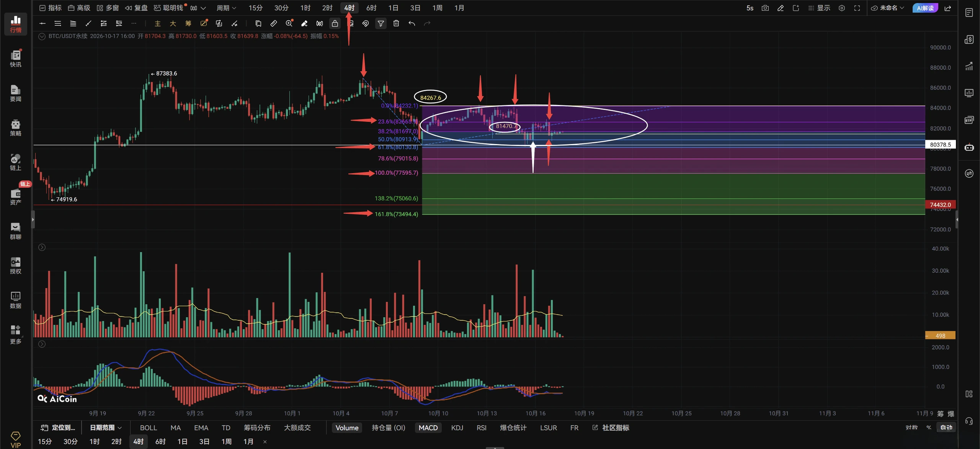Select the ruler measure tool
Viewport: 980px width, 449px height.
[274, 23]
